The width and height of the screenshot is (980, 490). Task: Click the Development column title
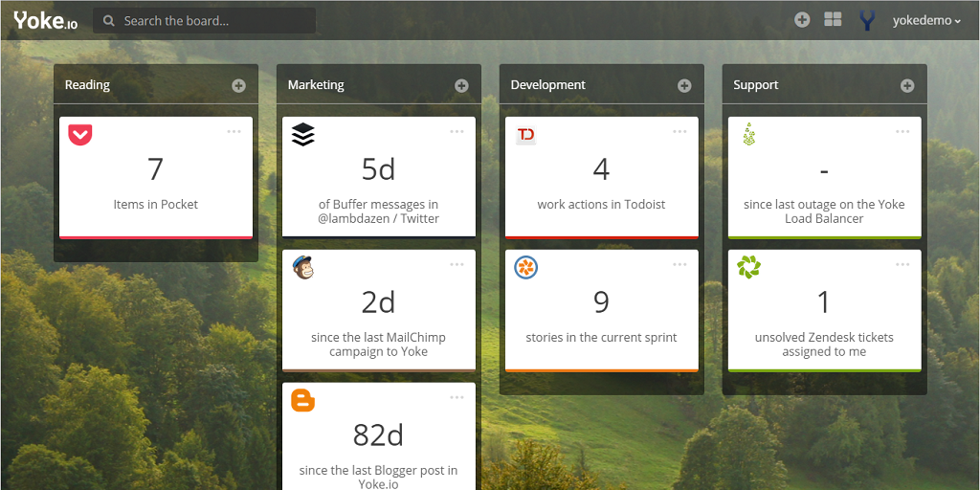point(548,85)
